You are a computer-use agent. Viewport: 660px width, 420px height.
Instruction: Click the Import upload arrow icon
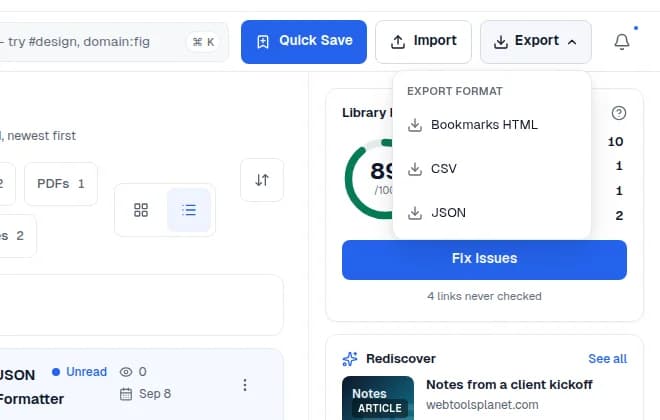coord(398,42)
